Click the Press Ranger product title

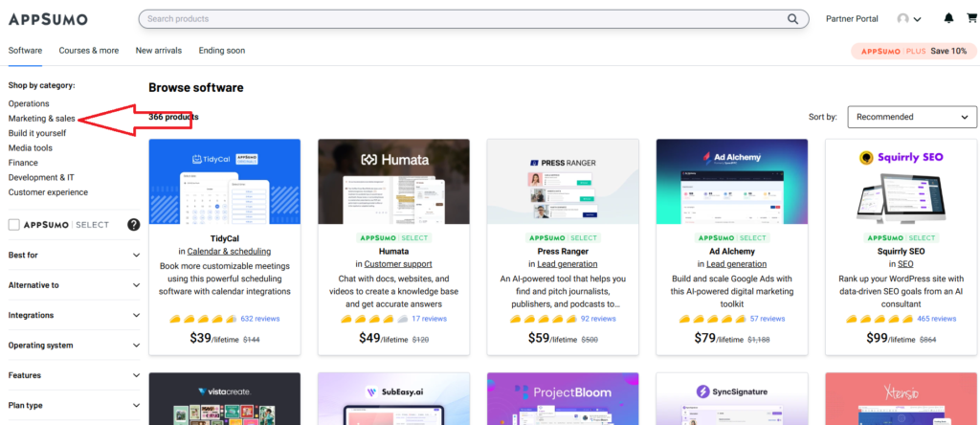tap(563, 251)
